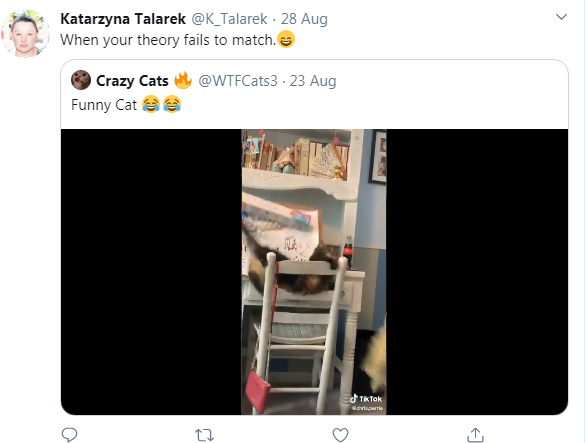Open the @K_Talarek handle
The height and width of the screenshot is (443, 588).
[x=230, y=19]
